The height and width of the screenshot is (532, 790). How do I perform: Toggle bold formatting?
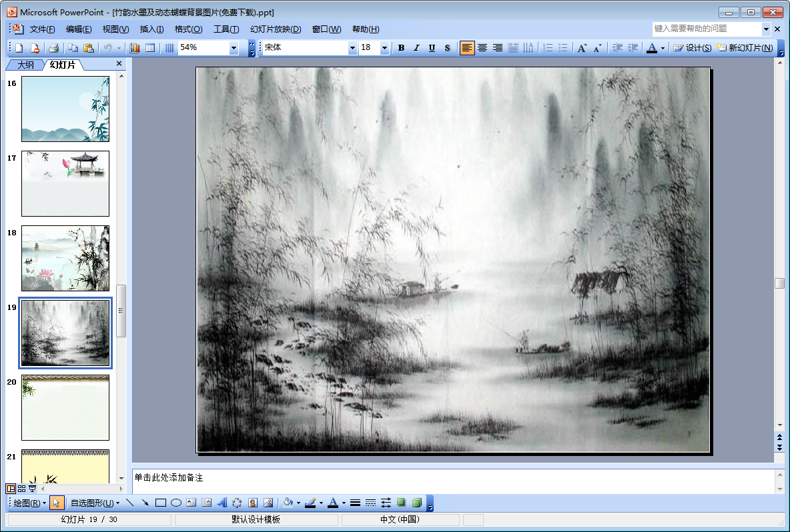[401, 48]
